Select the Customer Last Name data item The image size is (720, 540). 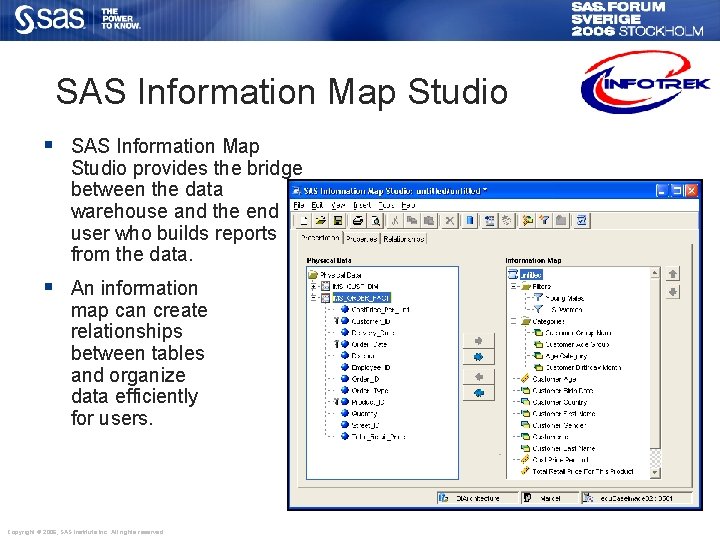(x=558, y=448)
